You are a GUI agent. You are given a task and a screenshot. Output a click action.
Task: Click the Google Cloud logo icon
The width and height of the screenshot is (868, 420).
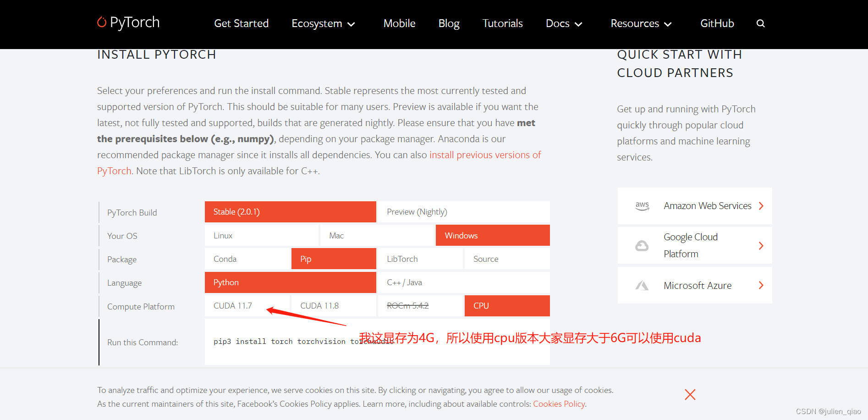642,246
